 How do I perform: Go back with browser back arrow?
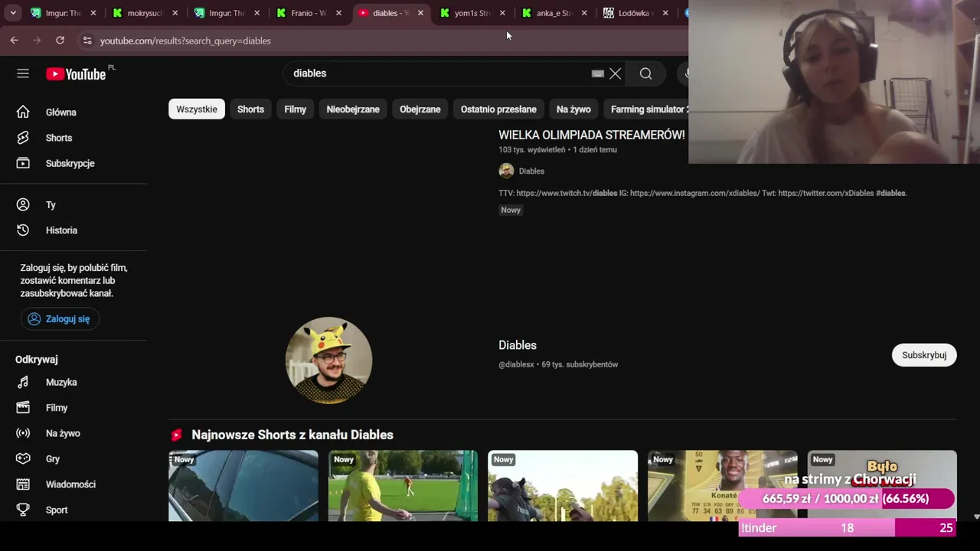coord(14,41)
